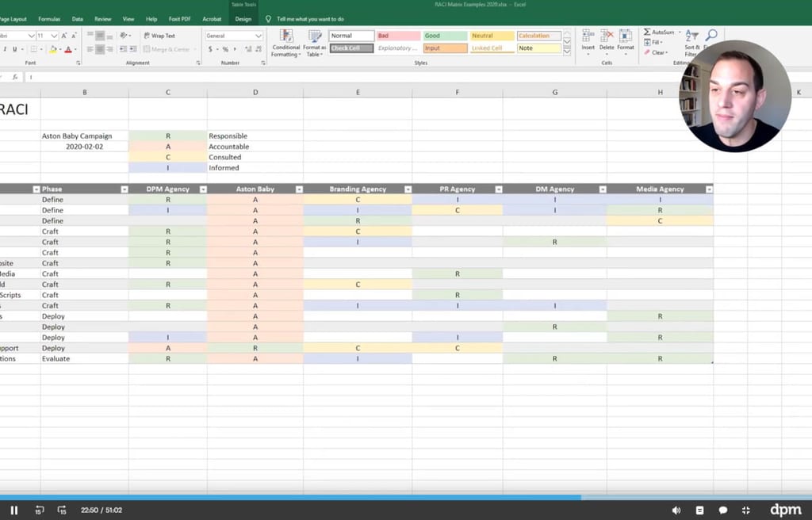
Task: Switch to the Design table tools tab
Action: pyautogui.click(x=243, y=19)
